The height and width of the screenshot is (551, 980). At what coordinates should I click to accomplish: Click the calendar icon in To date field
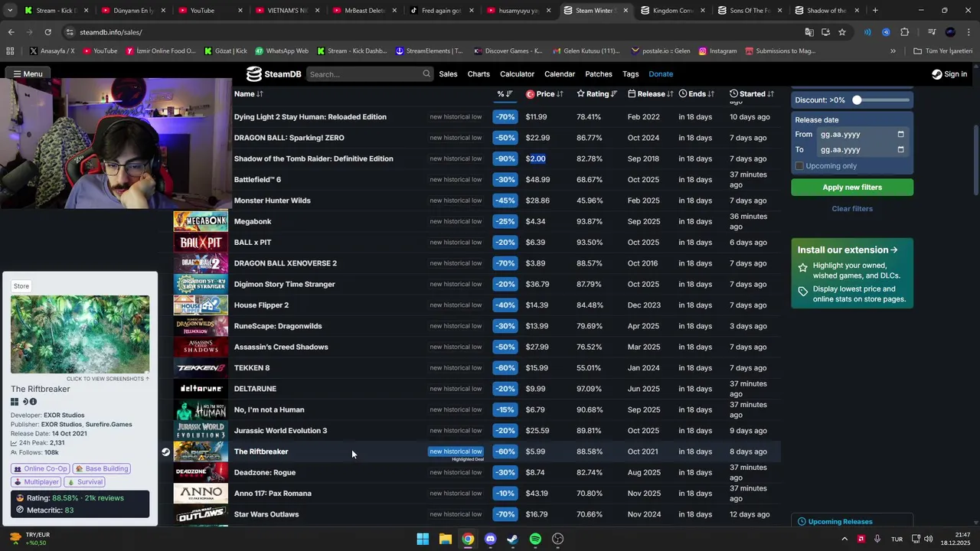tap(900, 149)
